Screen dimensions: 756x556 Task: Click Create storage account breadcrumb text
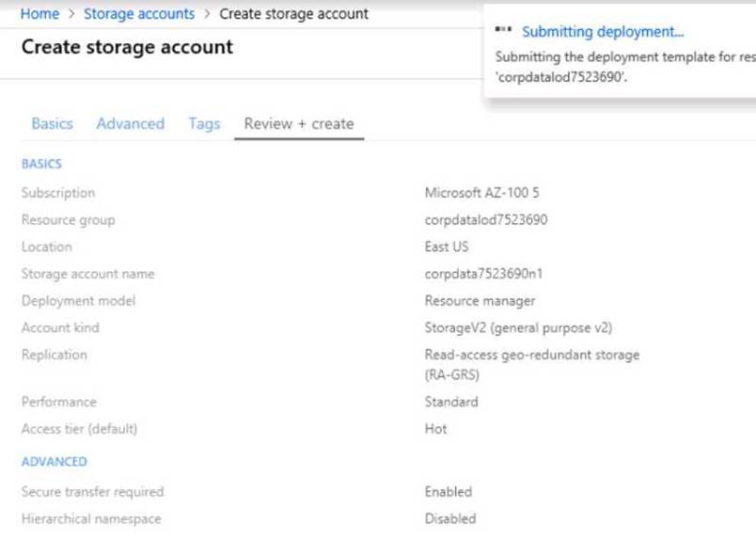(x=293, y=13)
